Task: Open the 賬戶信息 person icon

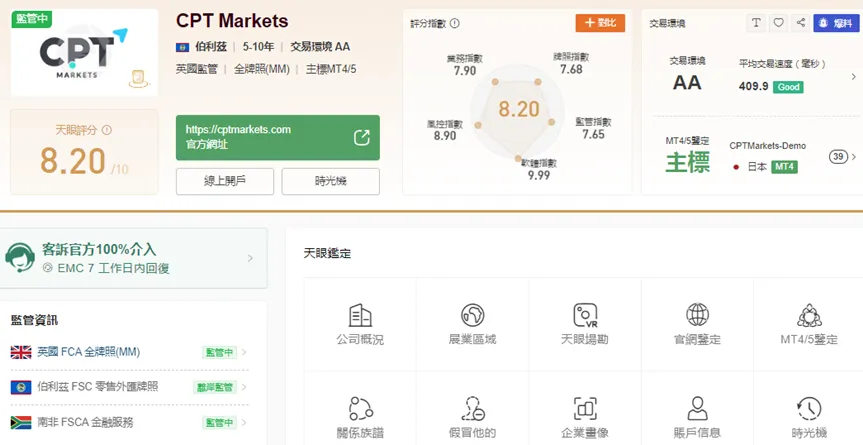Action: 697,409
